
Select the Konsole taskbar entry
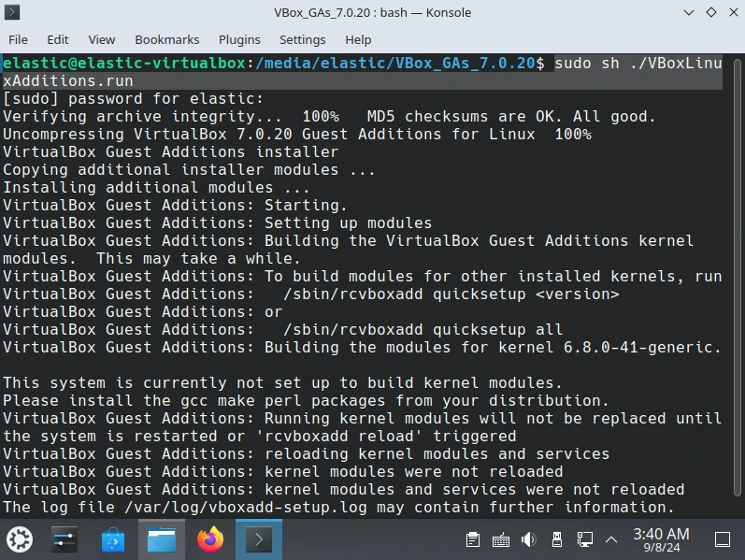click(259, 539)
